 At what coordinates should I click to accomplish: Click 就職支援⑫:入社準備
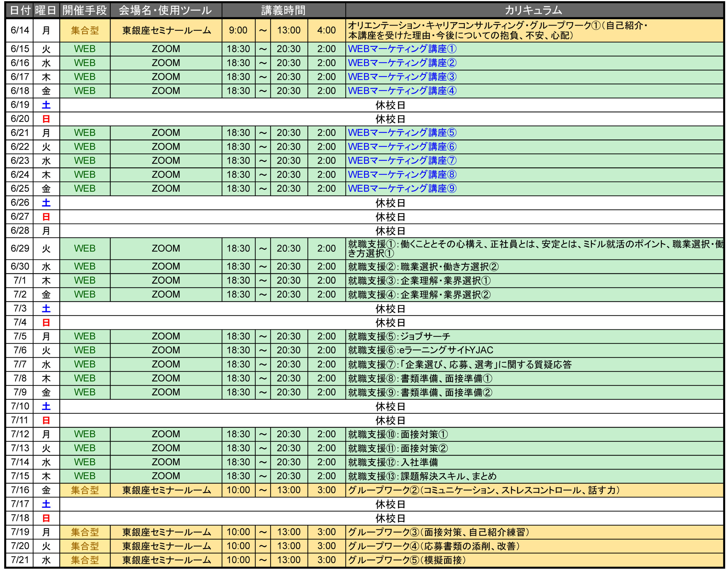click(393, 462)
